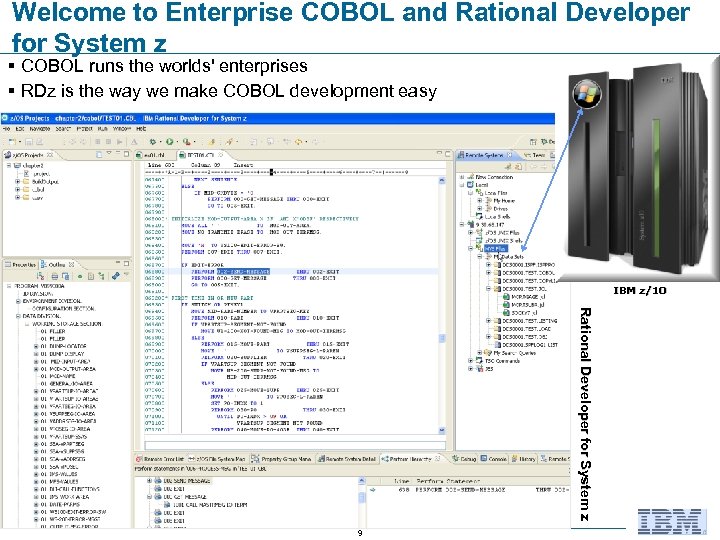The height and width of the screenshot is (540, 720).
Task: Expand the JES node
Action: tap(470, 369)
